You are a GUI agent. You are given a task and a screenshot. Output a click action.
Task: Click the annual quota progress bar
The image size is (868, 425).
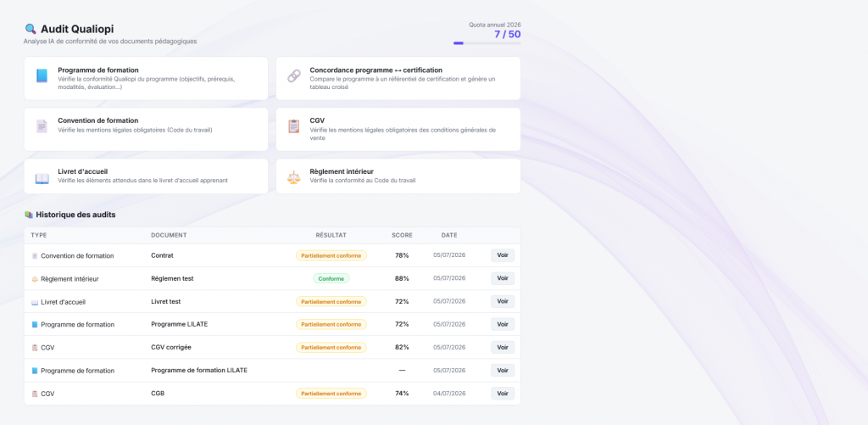coord(487,43)
